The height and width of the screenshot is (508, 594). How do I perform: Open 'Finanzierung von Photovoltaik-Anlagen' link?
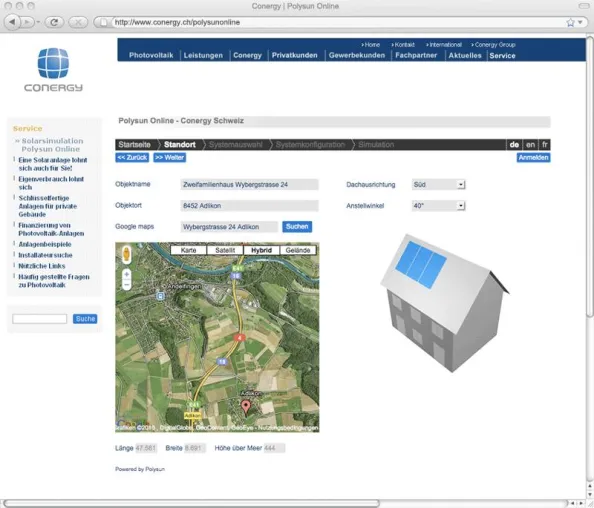51,229
